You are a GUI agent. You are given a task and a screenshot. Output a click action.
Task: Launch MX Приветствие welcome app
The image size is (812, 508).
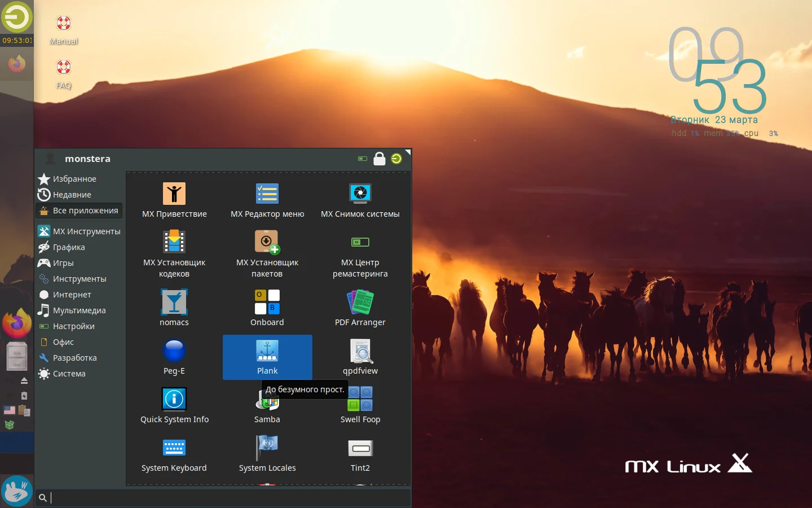coord(174,199)
